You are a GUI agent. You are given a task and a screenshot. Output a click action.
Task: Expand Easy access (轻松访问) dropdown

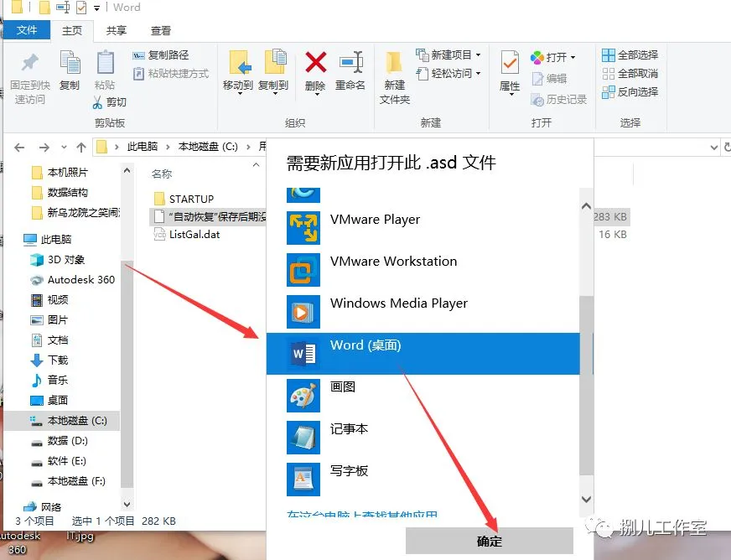(479, 74)
